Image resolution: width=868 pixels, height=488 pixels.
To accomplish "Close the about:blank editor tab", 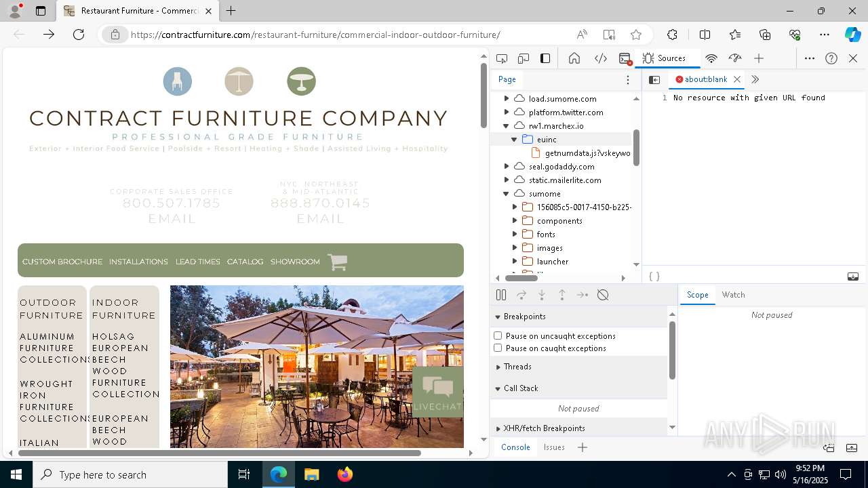I will [x=737, y=79].
